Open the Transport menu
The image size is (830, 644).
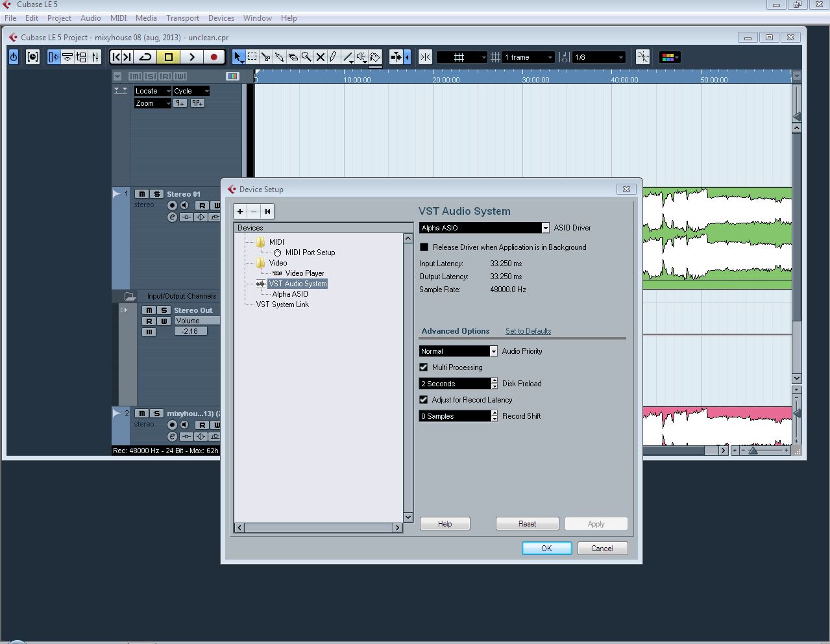(182, 18)
